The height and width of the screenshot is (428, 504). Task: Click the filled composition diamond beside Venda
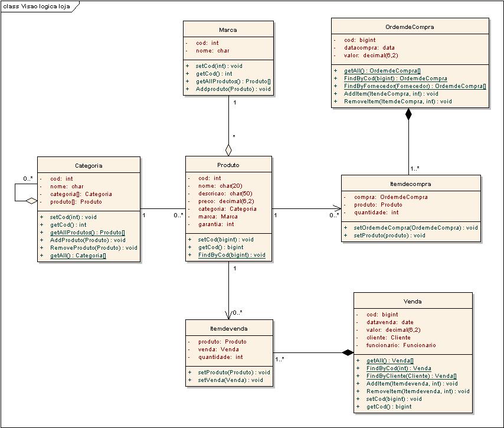point(348,353)
